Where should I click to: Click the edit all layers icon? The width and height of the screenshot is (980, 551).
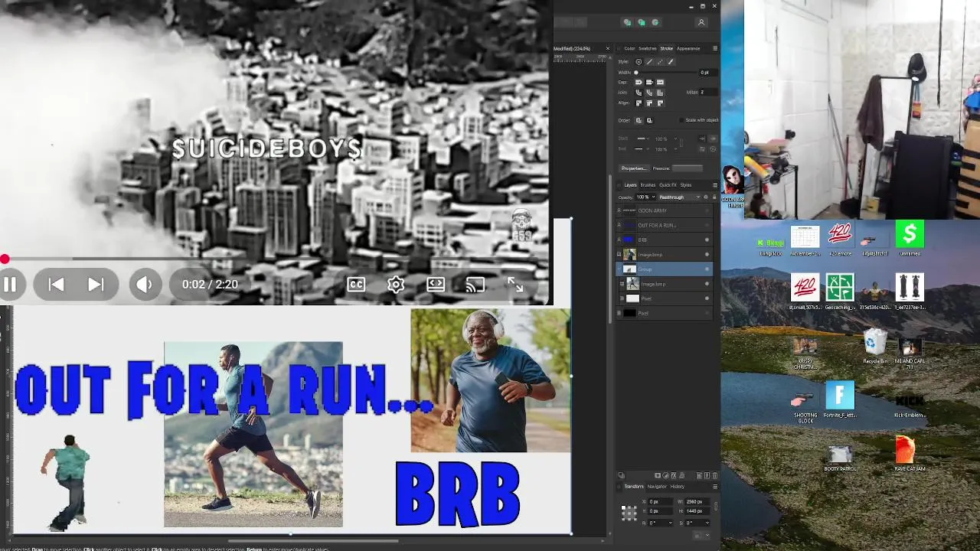622,475
